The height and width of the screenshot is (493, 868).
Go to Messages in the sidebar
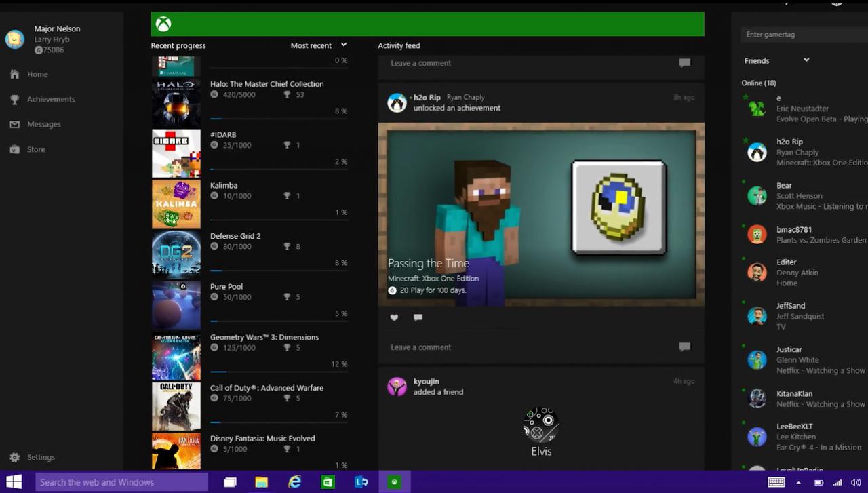tap(44, 125)
